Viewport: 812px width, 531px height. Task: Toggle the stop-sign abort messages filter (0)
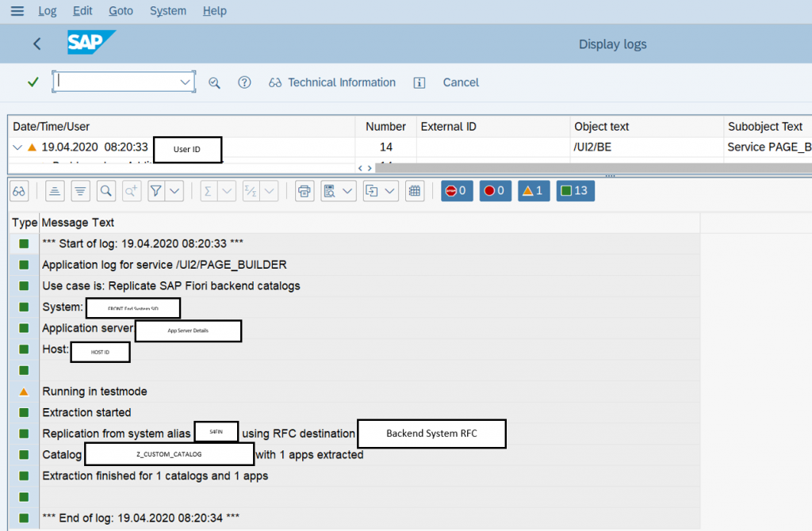pos(457,191)
